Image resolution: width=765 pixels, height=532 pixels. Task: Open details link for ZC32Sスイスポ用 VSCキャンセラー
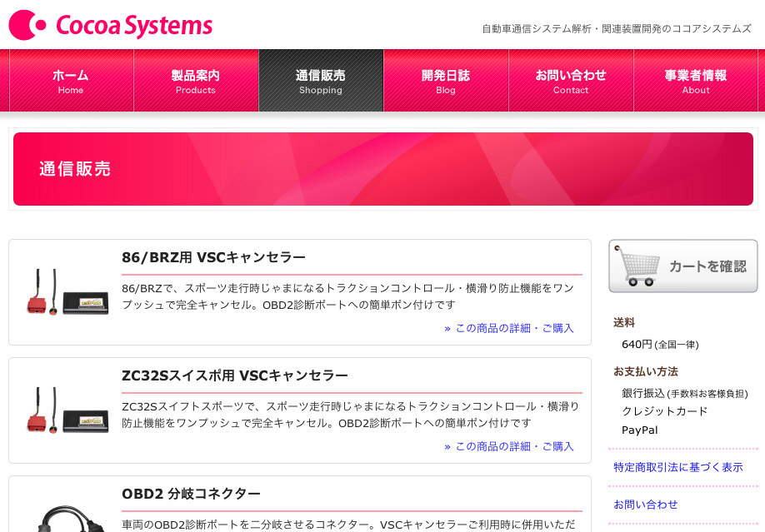point(509,446)
